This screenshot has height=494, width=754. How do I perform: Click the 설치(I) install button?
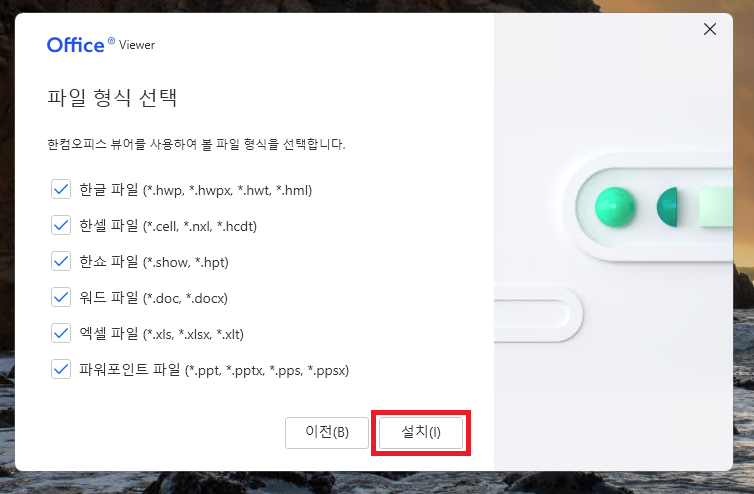pyautogui.click(x=421, y=432)
